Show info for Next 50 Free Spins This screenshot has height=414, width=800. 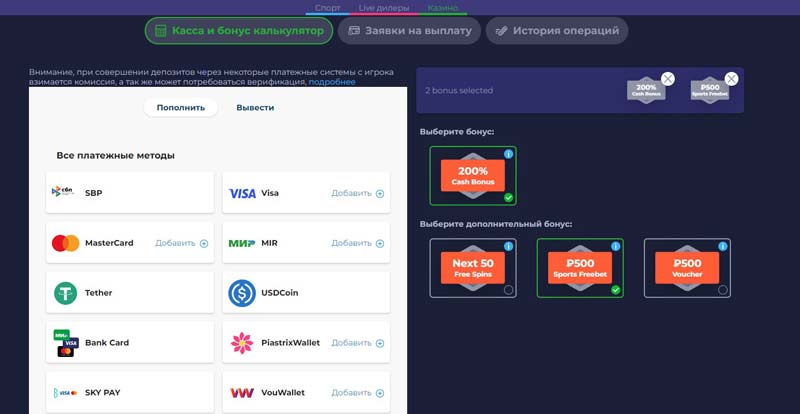click(508, 246)
